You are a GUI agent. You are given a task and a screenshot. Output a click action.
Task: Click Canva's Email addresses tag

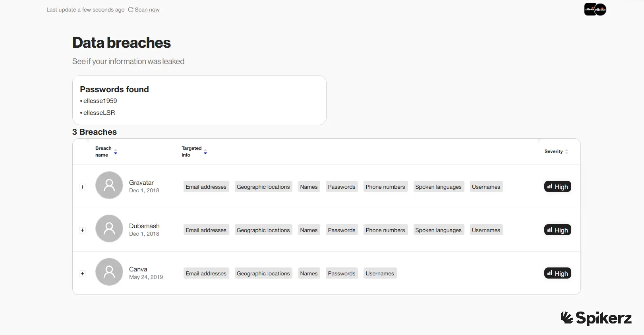pyautogui.click(x=206, y=273)
